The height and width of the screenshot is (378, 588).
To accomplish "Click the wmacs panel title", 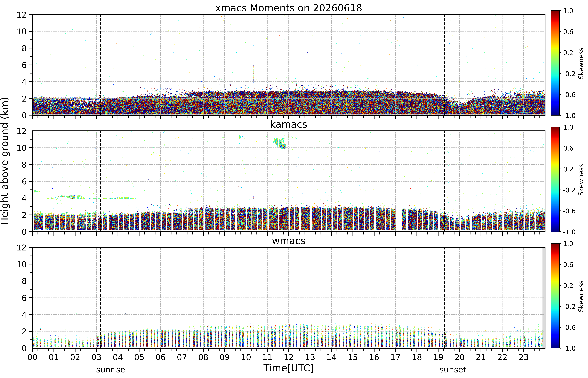I will [289, 241].
